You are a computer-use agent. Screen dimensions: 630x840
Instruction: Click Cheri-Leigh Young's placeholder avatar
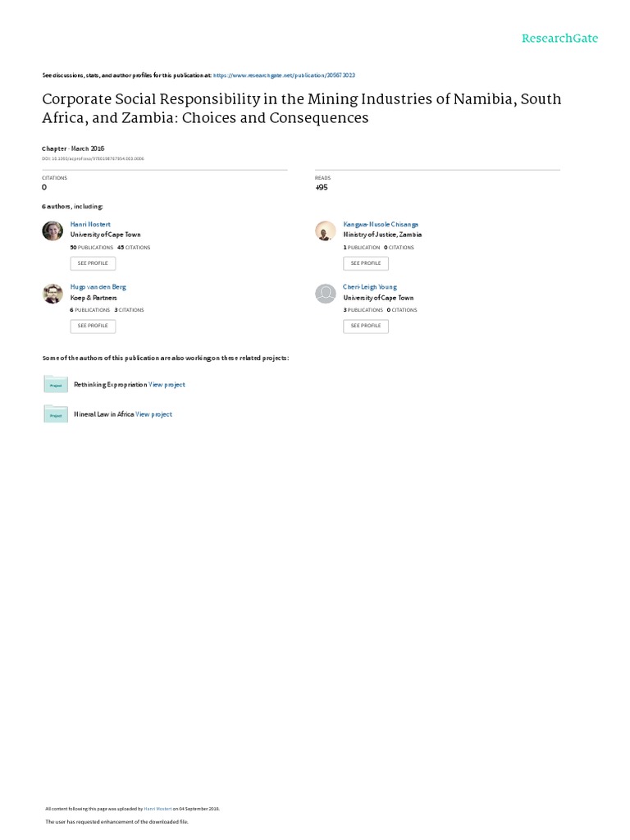tap(326, 293)
